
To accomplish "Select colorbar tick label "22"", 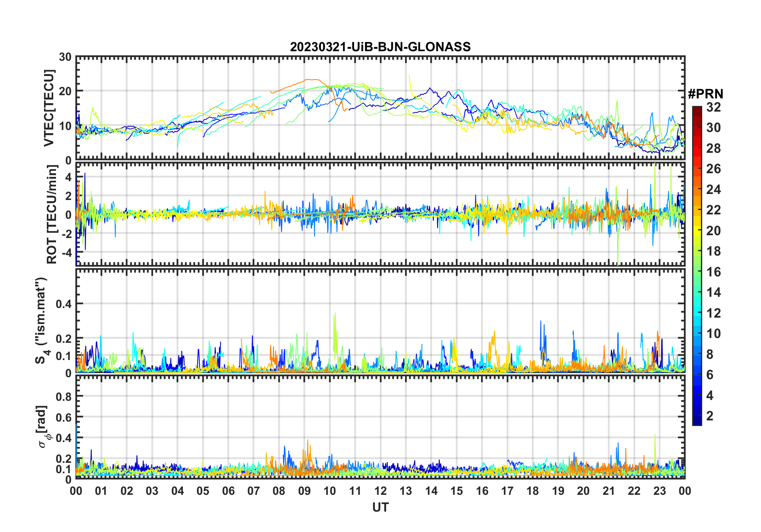I will 713,210.
